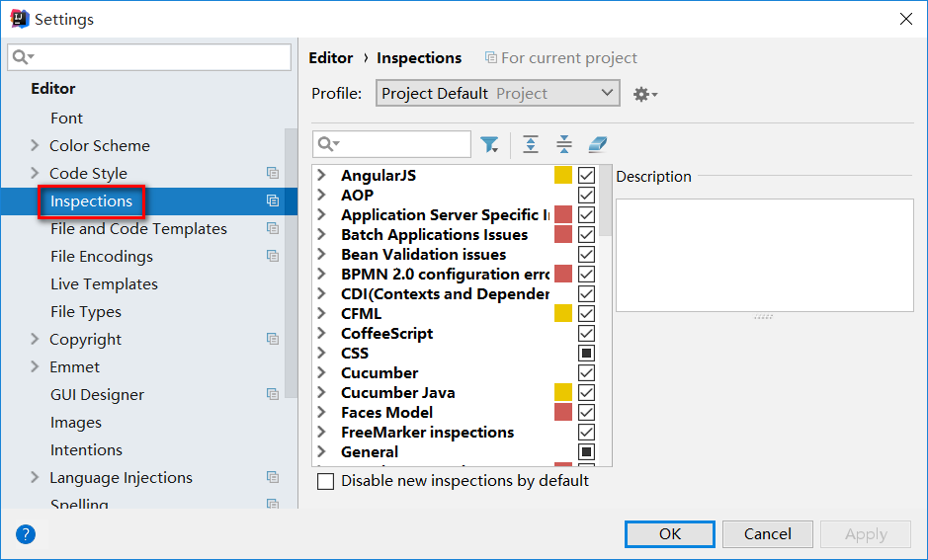Screen dimensions: 928x560
Task: Click the help question mark icon
Action: (x=26, y=534)
